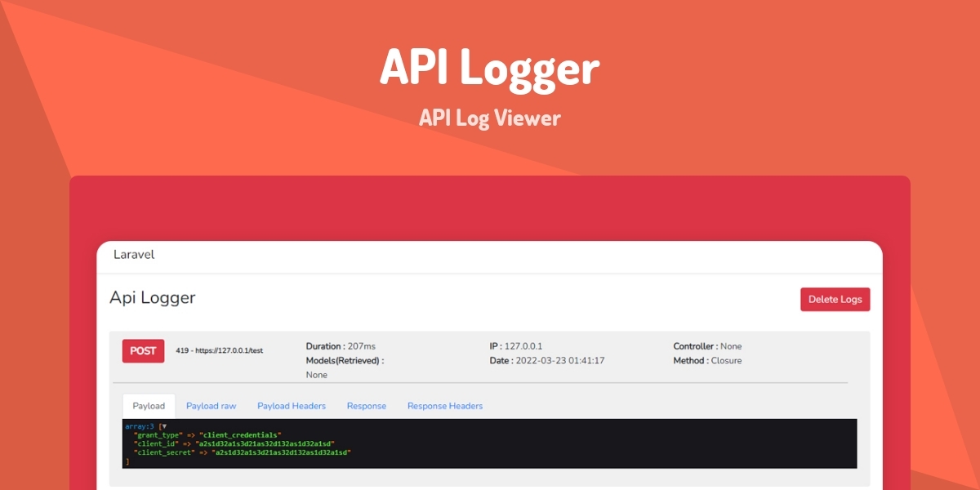Click the red POST method badge

[143, 350]
